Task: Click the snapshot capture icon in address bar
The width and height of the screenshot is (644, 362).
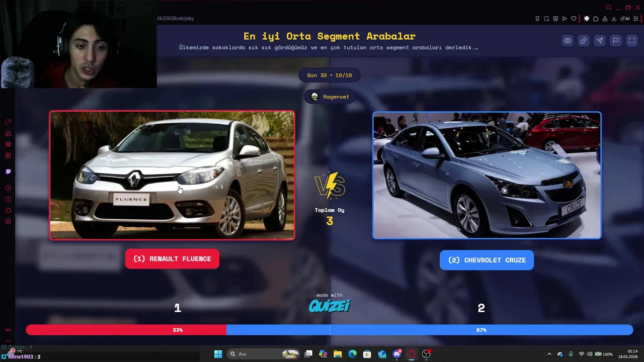Action: tap(546, 19)
